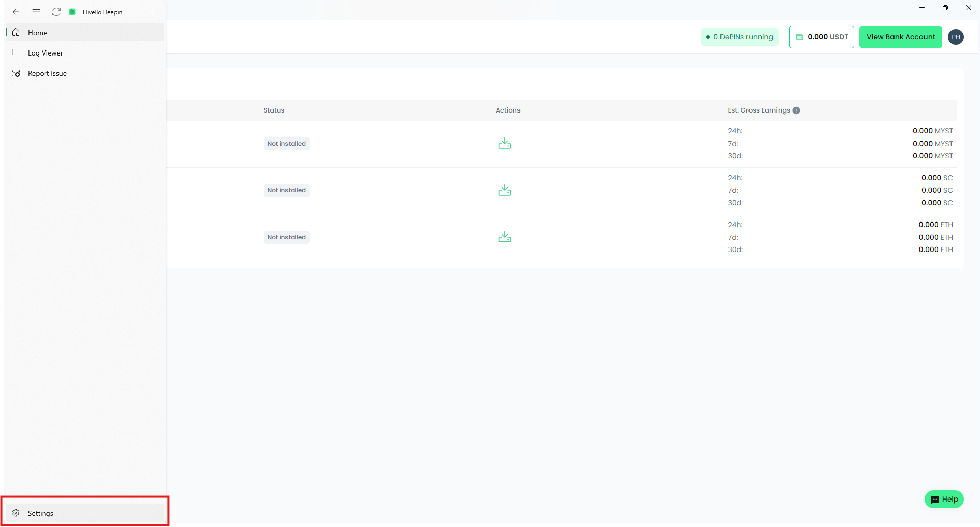Collapse the sidebar hamburger menu
The width and height of the screenshot is (980, 527).
(36, 12)
